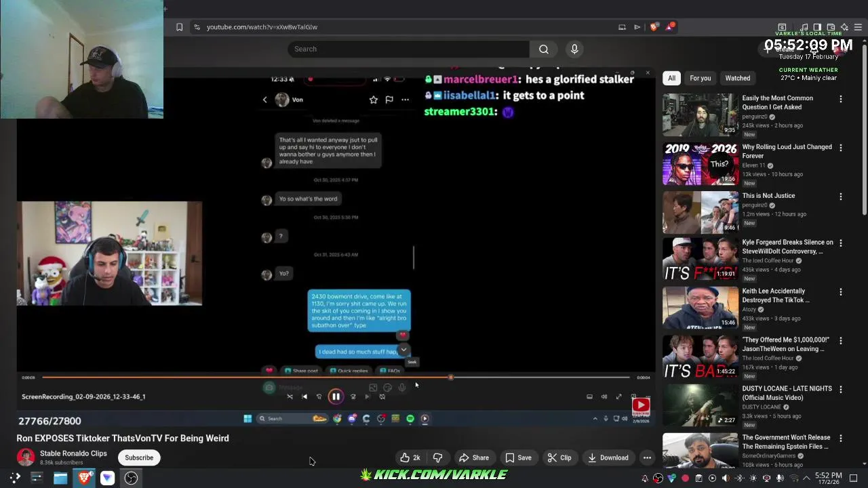Open video title The Government Won't Release
The width and height of the screenshot is (868, 488).
point(786,442)
